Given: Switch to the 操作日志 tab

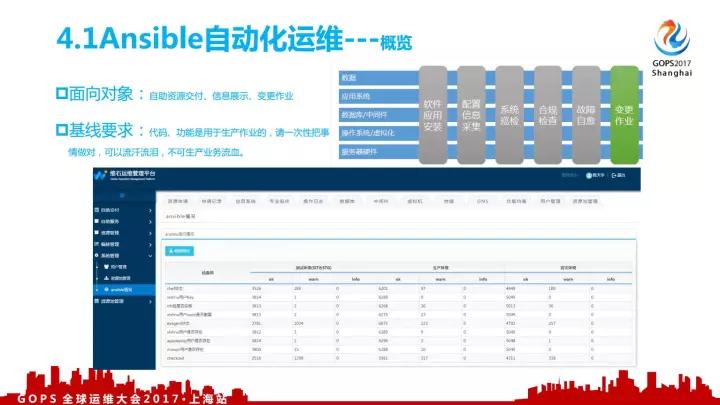Looking at the screenshot, I should pyautogui.click(x=313, y=201).
